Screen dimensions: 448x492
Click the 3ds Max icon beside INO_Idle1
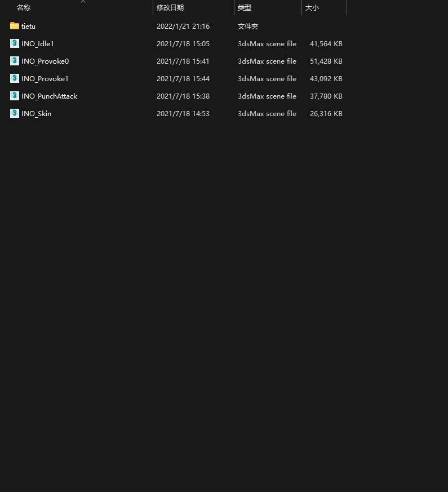coord(15,43)
